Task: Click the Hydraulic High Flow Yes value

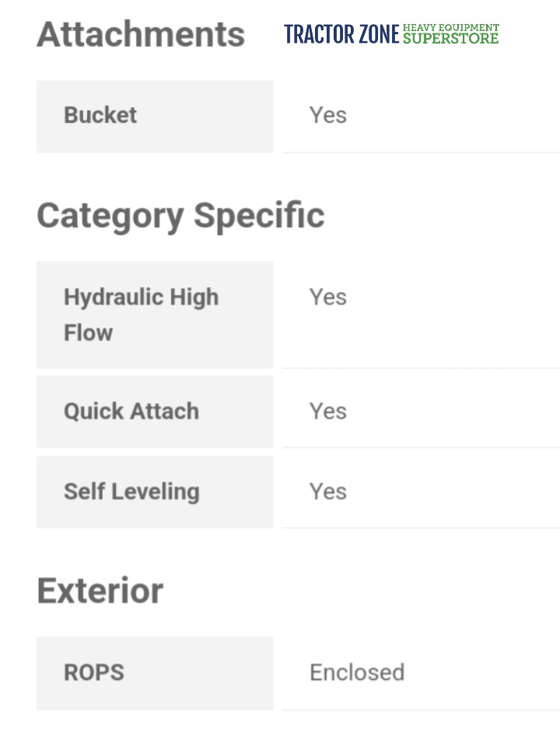Action: click(328, 297)
